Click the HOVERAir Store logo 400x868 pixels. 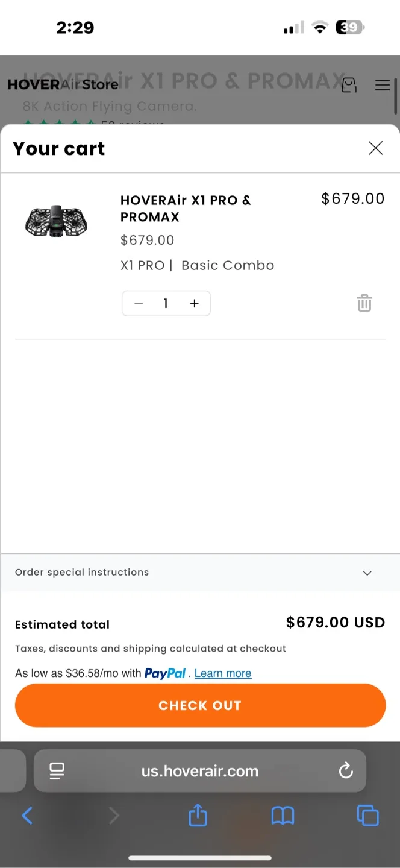(63, 84)
